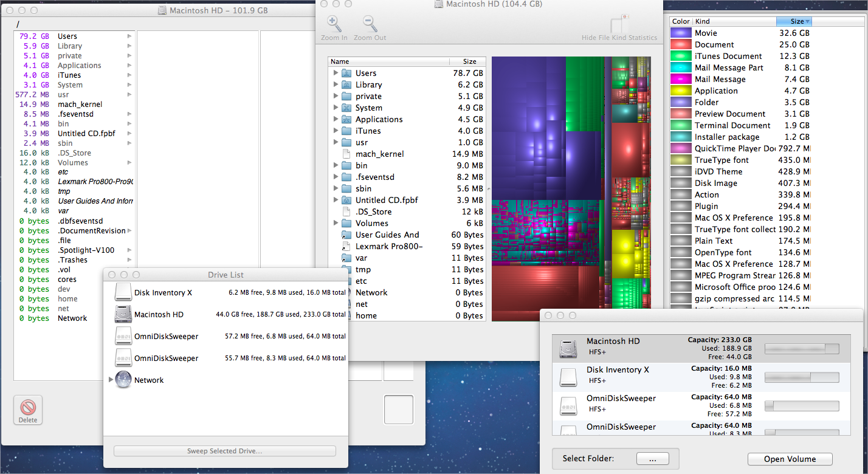Click Untitled CD.fpbf item icon in tree
Viewport: 868px width, 474px height.
pos(346,200)
